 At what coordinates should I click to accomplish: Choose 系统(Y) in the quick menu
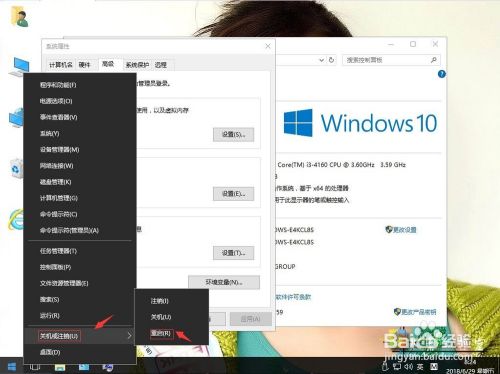pyautogui.click(x=80, y=133)
